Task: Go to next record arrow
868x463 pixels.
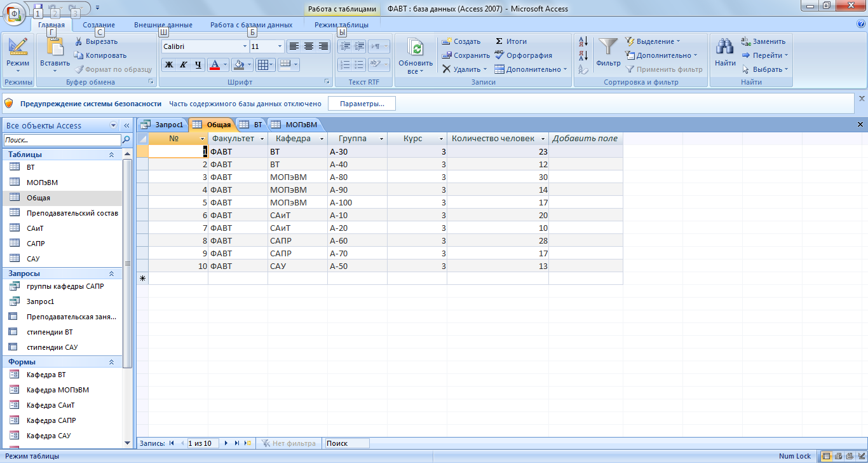Action: point(226,443)
